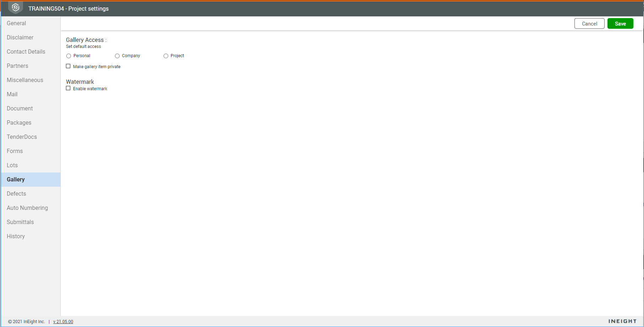The width and height of the screenshot is (644, 327).
Task: Open the version v 21.05.00 link
Action: [x=63, y=322]
